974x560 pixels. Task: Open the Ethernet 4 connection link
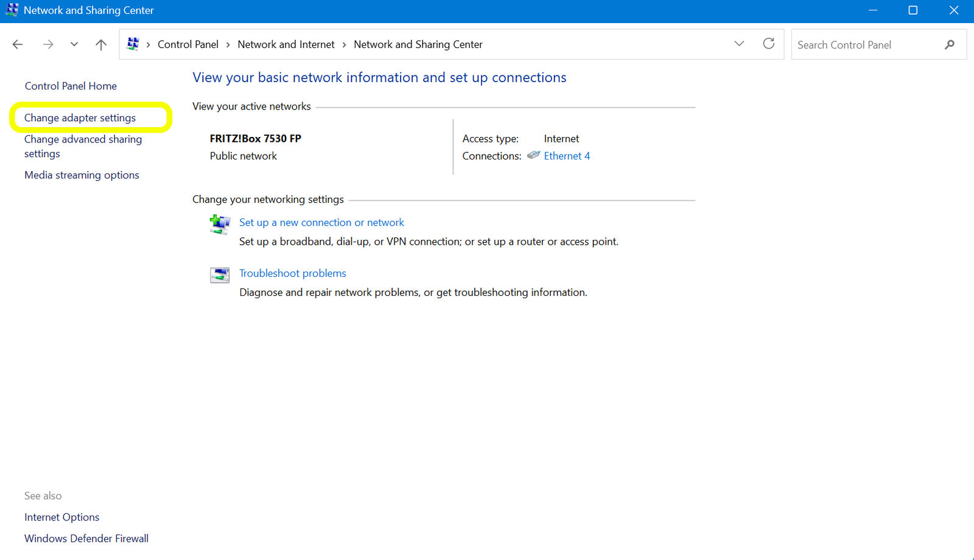[566, 156]
